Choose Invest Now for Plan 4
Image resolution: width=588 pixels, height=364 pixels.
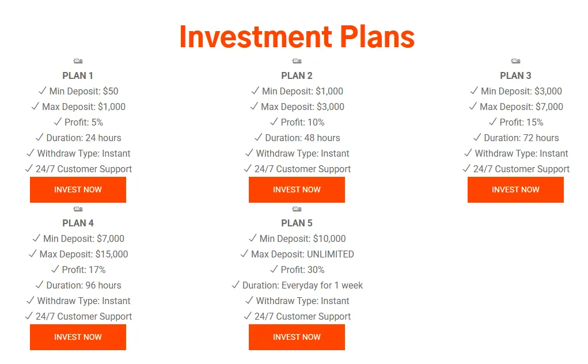tap(78, 337)
